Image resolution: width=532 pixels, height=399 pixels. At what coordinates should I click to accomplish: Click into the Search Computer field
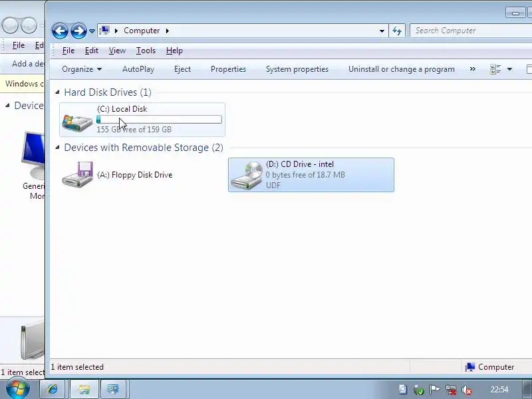(471, 31)
